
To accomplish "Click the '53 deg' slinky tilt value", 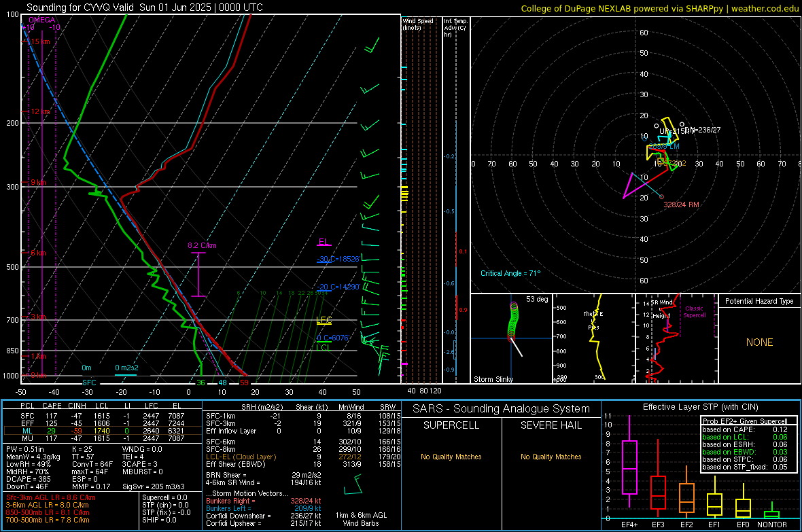I will 537,299.
